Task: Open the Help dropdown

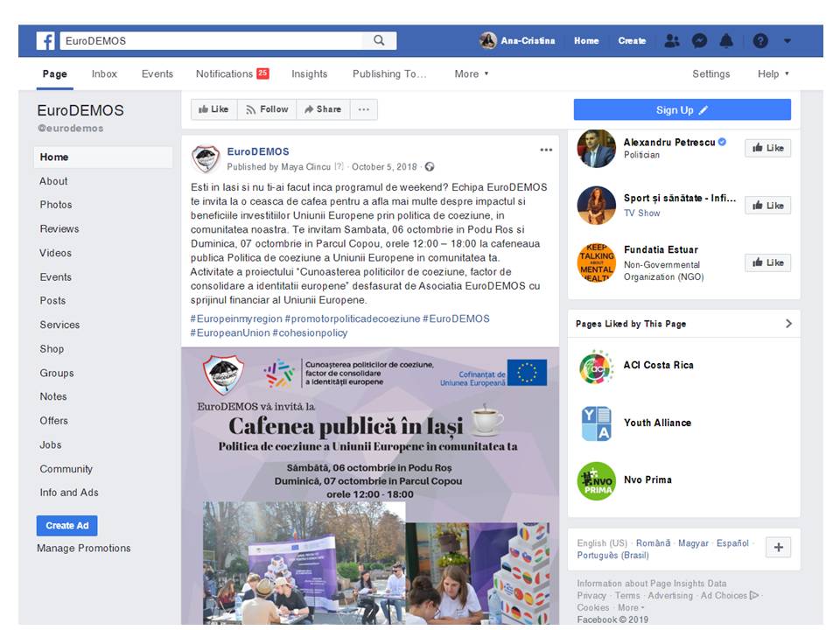Action: point(773,73)
